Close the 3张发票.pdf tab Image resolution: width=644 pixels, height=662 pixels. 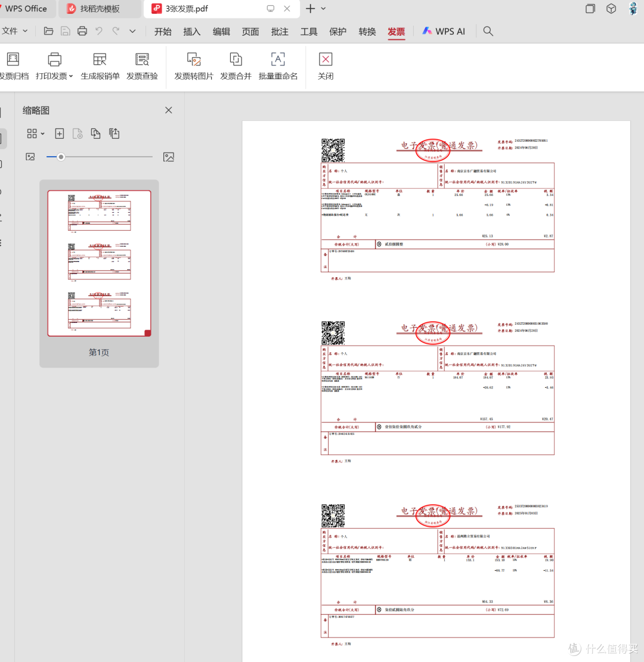point(287,8)
